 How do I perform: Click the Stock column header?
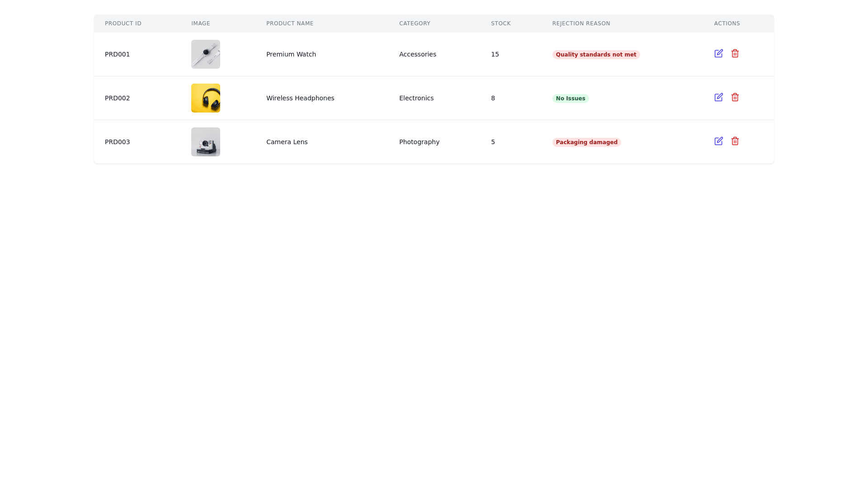500,23
